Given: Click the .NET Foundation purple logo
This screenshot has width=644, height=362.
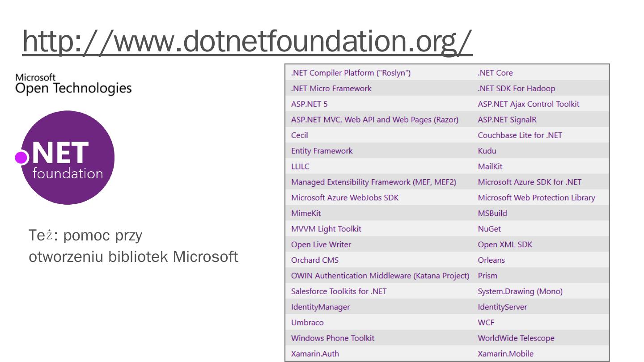Looking at the screenshot, I should (66, 157).
